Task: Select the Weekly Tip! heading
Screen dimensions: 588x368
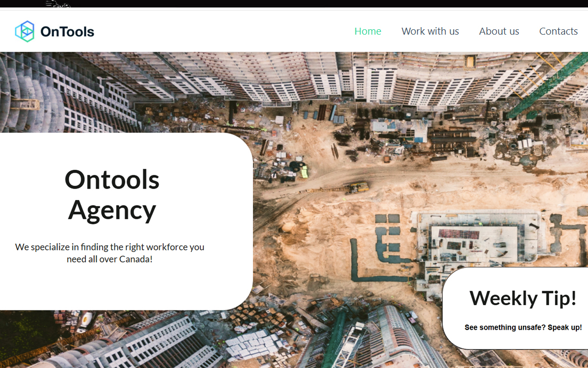Action: point(522,298)
